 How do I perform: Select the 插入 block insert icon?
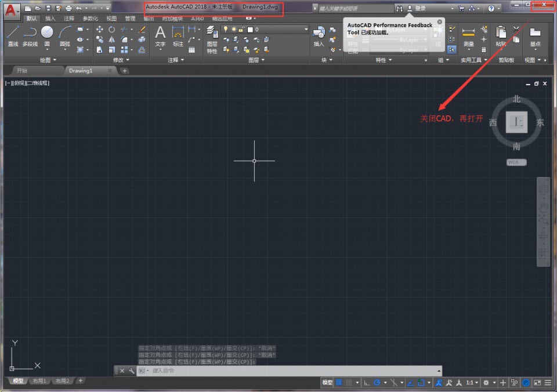coord(319,35)
